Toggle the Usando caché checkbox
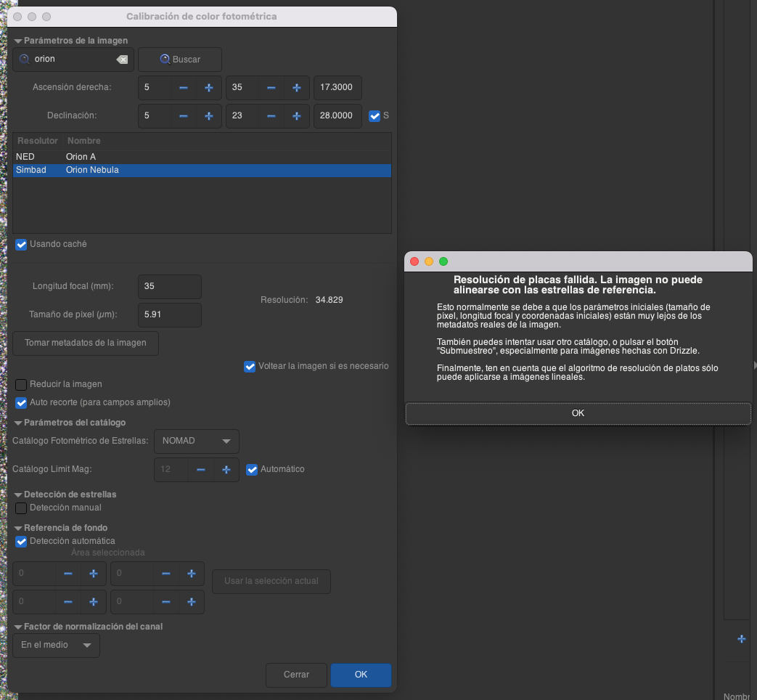757x700 pixels. click(x=21, y=245)
